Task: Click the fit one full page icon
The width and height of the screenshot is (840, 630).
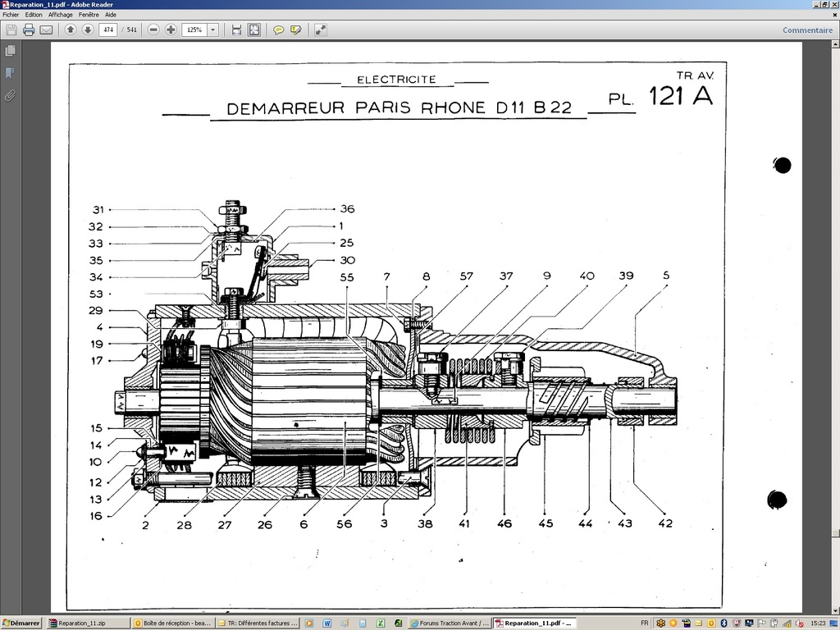Action: tap(254, 30)
